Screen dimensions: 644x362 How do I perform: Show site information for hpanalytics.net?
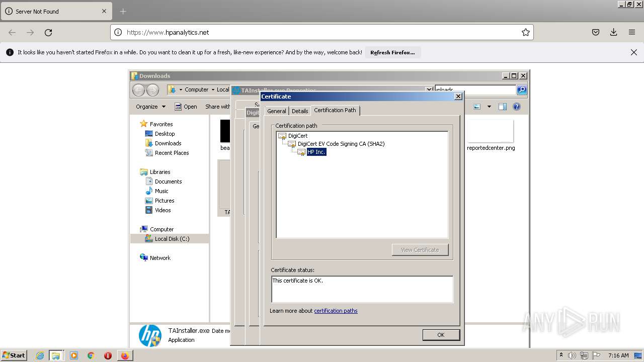click(x=118, y=32)
